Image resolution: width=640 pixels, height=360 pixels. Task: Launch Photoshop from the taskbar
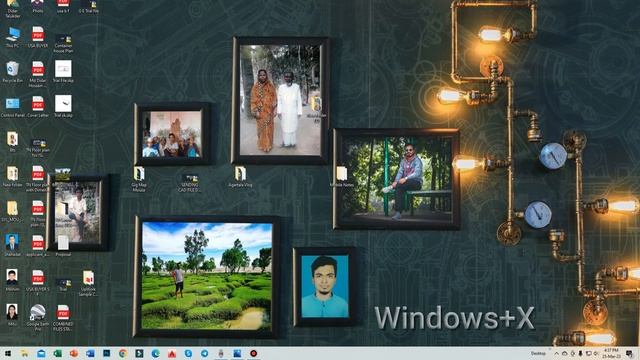[x=107, y=353]
